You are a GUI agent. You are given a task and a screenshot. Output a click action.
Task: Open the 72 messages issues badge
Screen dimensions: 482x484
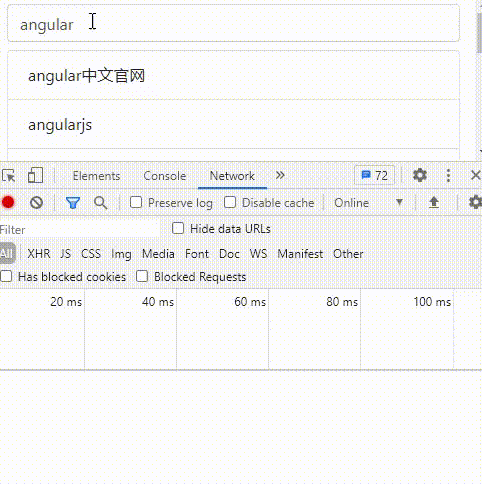374,175
